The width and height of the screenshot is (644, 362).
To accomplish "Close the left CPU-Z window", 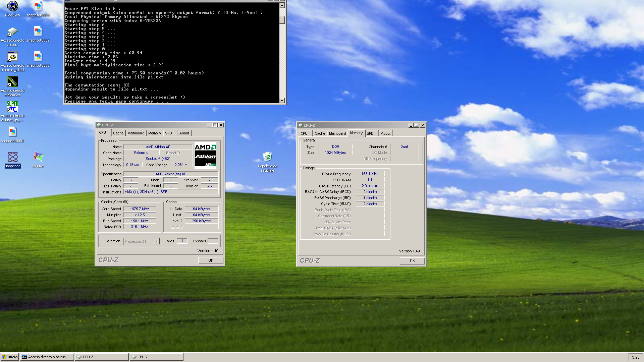I will 221,125.
